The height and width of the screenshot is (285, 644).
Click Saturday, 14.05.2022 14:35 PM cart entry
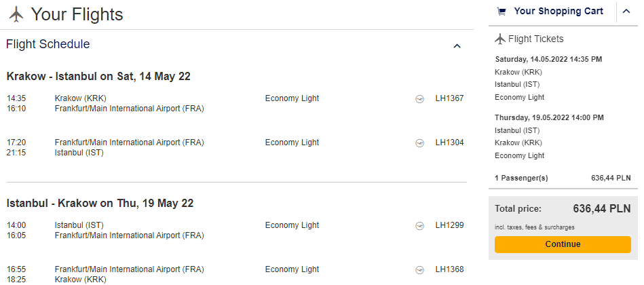(548, 59)
